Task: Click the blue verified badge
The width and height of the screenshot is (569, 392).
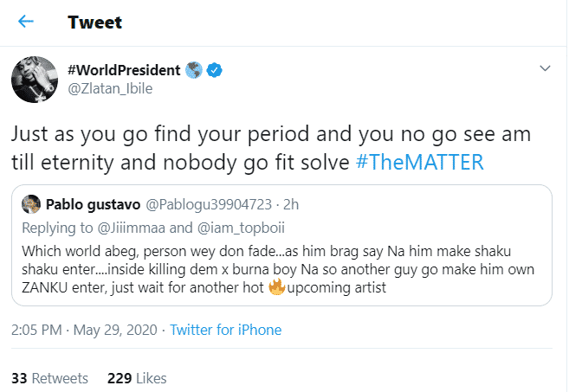Action: click(x=216, y=68)
